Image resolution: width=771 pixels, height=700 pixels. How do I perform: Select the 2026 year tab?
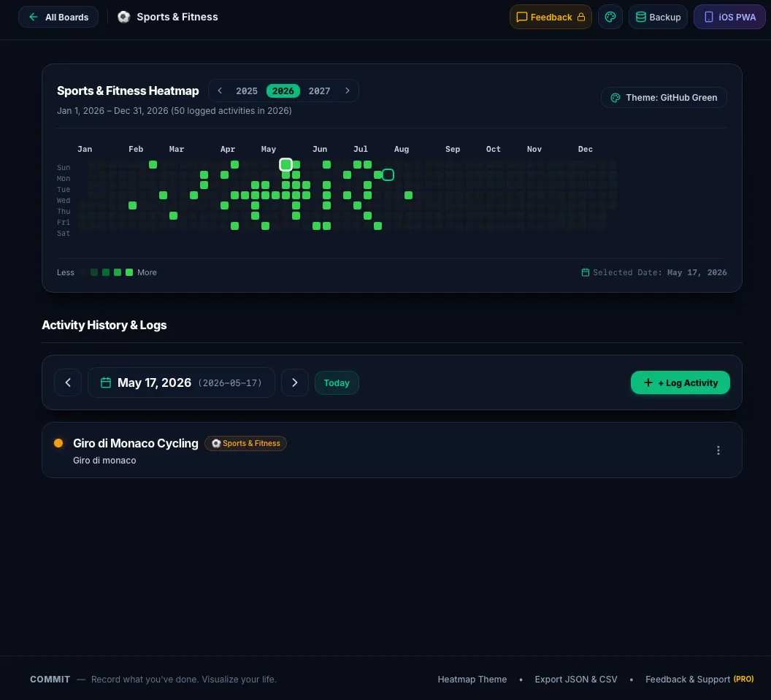pos(283,91)
